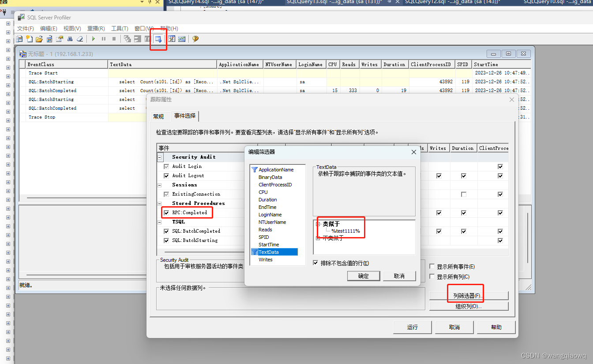Image resolution: width=593 pixels, height=364 pixels.
Task: Collapse the Security Audit event group
Action: (160, 157)
